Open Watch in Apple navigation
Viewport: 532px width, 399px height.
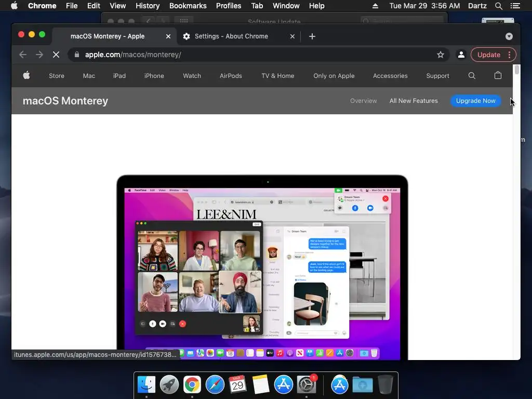(192, 76)
